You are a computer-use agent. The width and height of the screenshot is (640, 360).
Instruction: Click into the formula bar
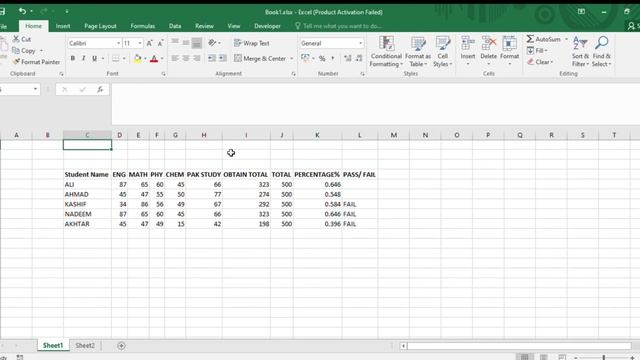(376, 104)
